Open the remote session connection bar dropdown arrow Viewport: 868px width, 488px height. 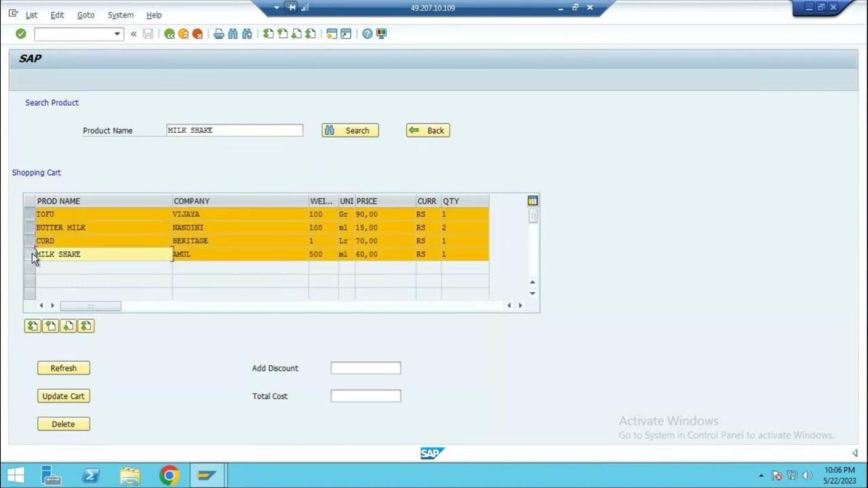point(277,7)
